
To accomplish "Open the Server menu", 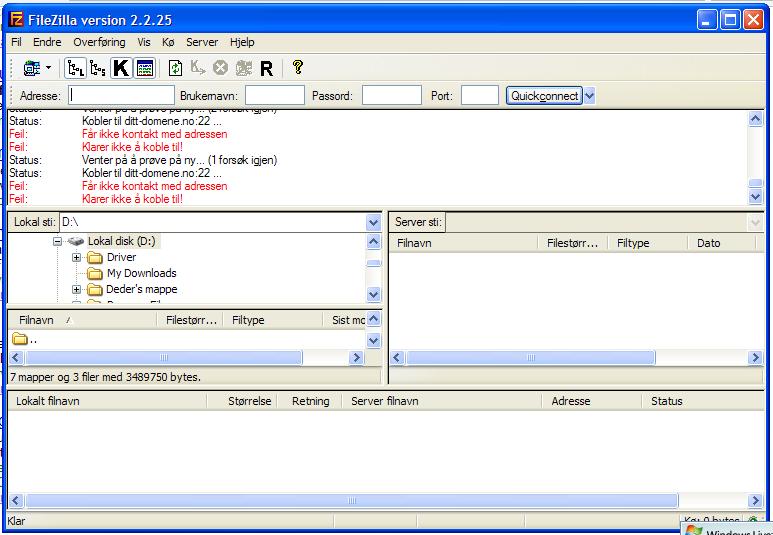I will click(202, 42).
